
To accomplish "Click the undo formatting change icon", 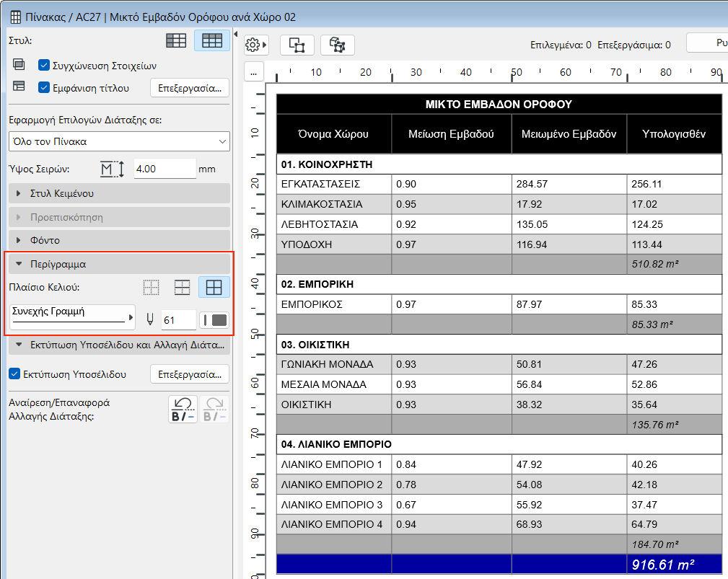I will [x=182, y=409].
